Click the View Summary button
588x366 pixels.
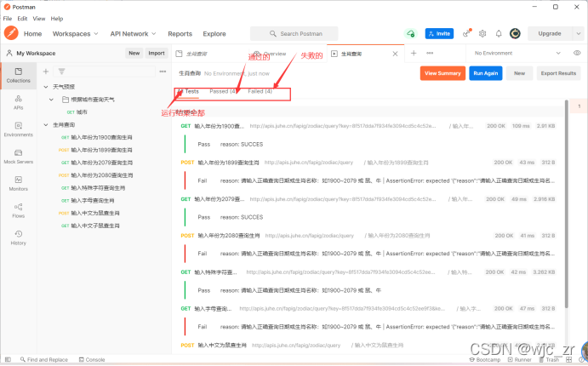[442, 73]
